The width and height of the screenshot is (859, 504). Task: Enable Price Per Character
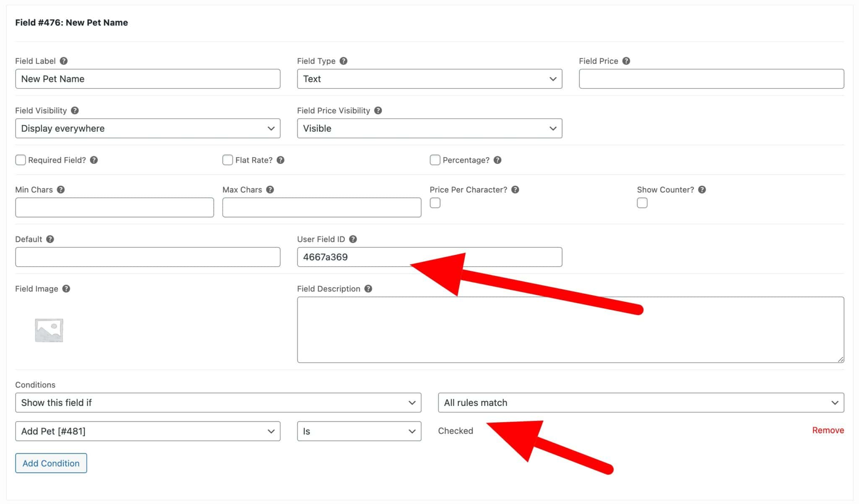coord(435,203)
